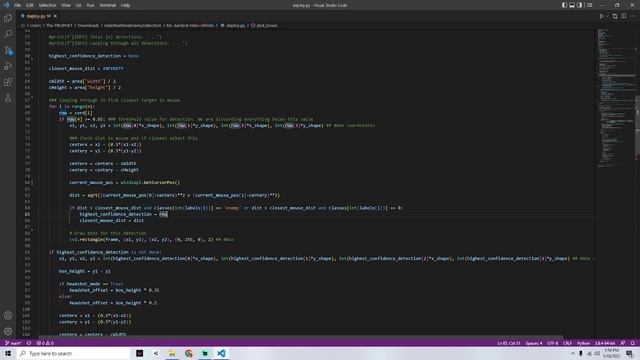Open notifications bell in status bar
The width and height of the screenshot is (640, 360).
633,343
